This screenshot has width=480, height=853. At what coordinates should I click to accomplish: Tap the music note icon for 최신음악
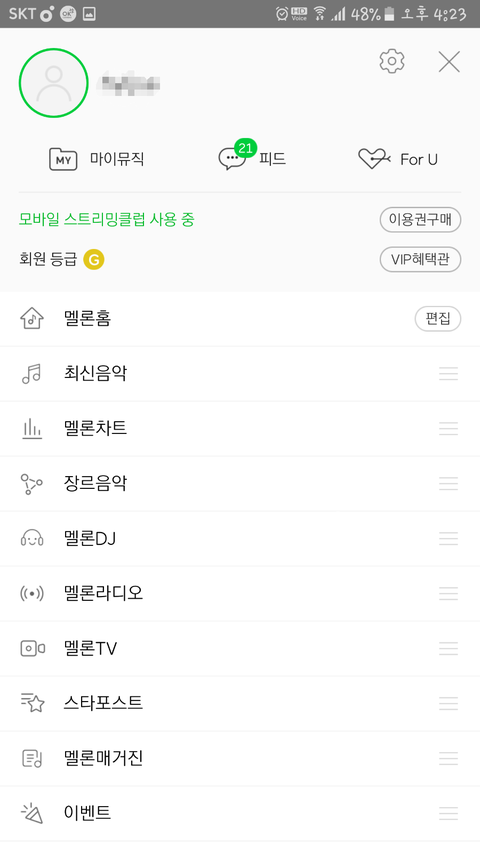pyautogui.click(x=32, y=374)
